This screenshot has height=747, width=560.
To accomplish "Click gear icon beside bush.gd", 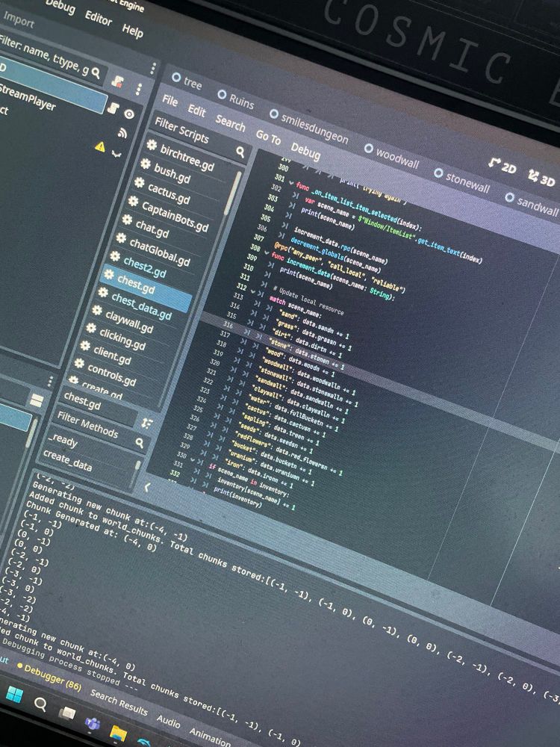I will [146, 164].
